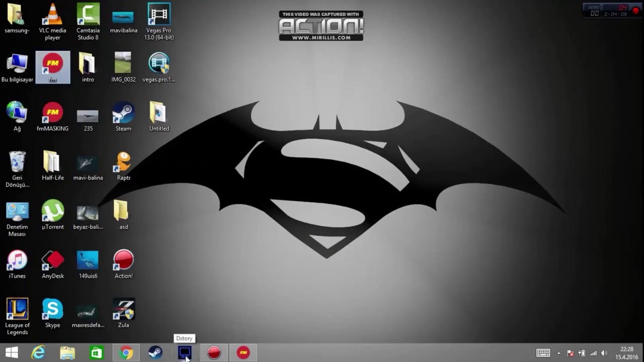Switch to the FM taskbar button
Screen dimensions: 644x362
click(x=244, y=353)
